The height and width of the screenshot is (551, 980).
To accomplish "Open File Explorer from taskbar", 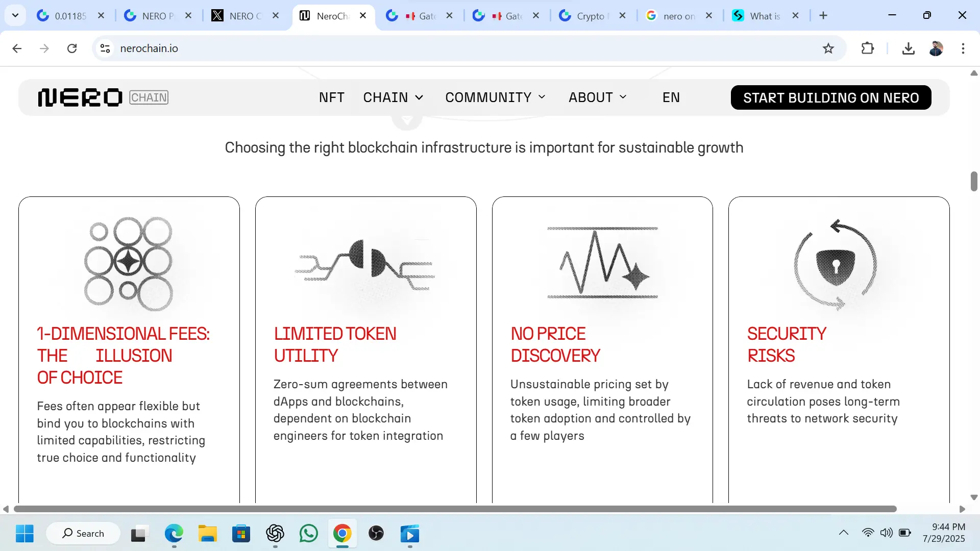I will [x=208, y=534].
